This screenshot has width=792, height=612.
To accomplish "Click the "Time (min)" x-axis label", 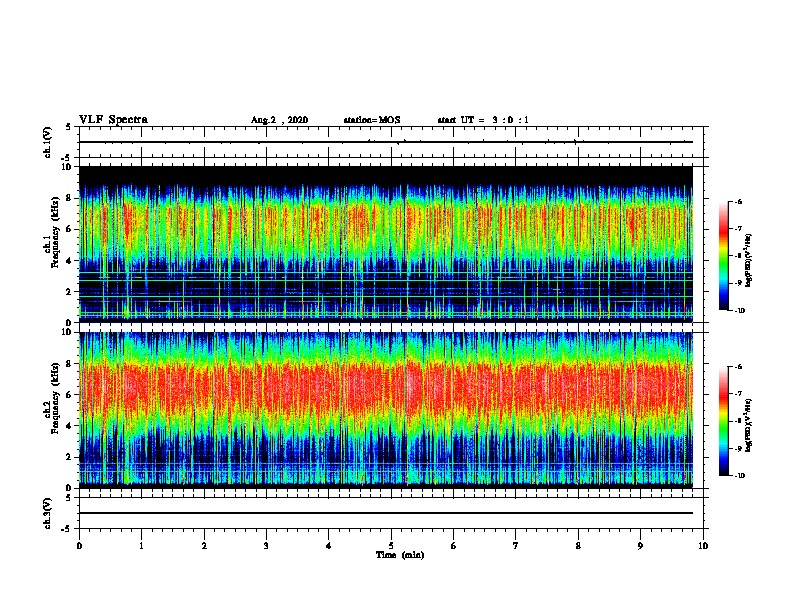I will tap(400, 555).
